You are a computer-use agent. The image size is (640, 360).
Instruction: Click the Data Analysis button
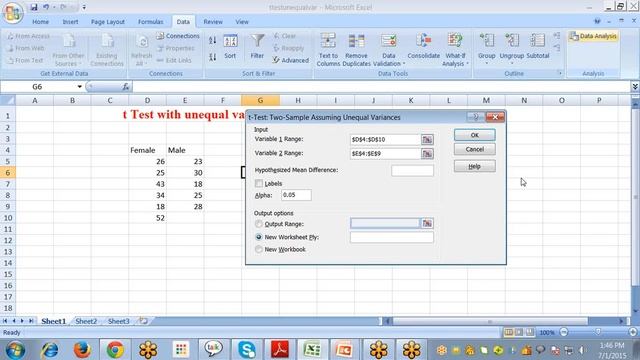[x=593, y=36]
